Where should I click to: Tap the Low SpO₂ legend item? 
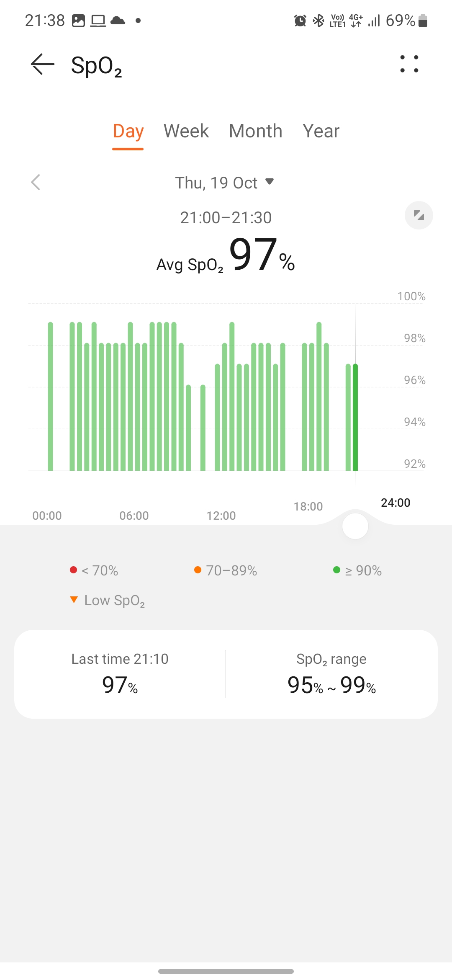pyautogui.click(x=108, y=601)
